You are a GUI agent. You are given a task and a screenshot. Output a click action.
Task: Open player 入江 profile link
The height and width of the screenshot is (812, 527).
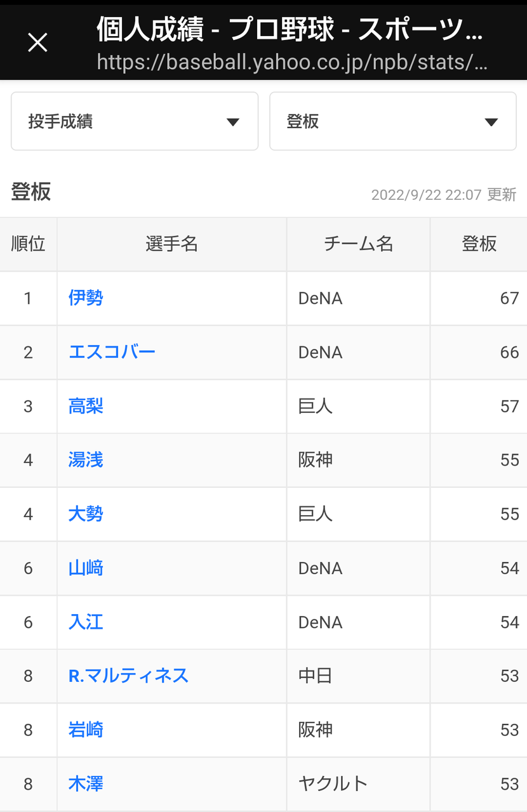click(86, 622)
